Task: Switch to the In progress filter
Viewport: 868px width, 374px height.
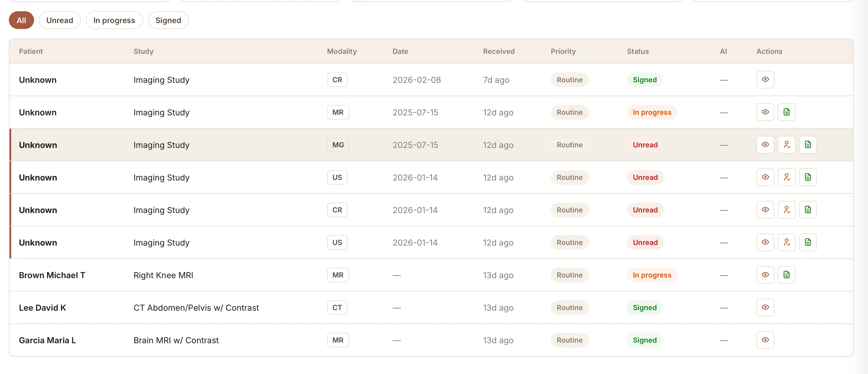Action: coord(114,20)
